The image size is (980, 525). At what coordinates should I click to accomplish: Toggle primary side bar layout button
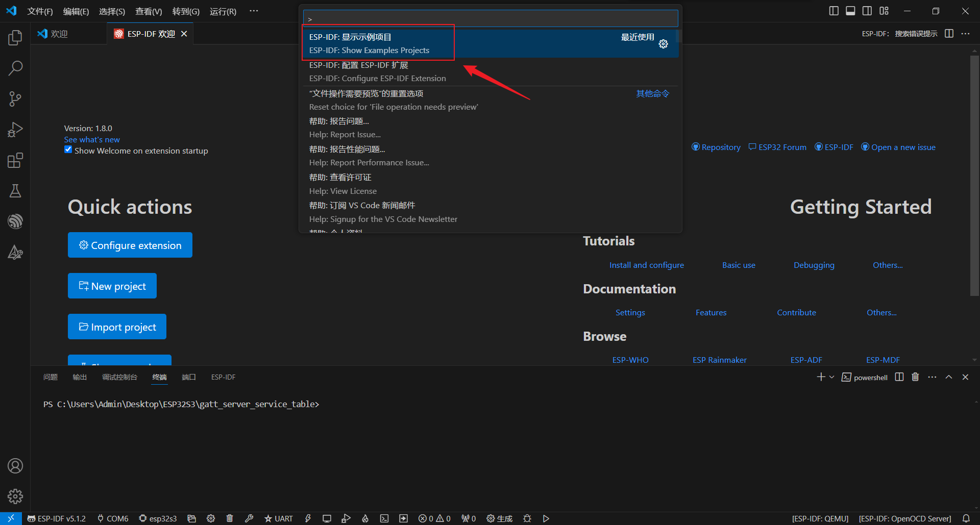click(x=834, y=11)
